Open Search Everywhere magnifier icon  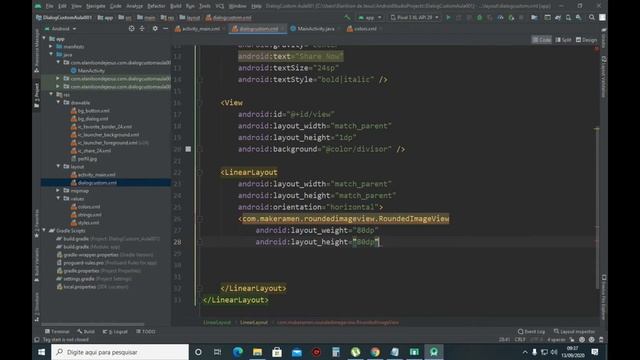click(x=591, y=18)
